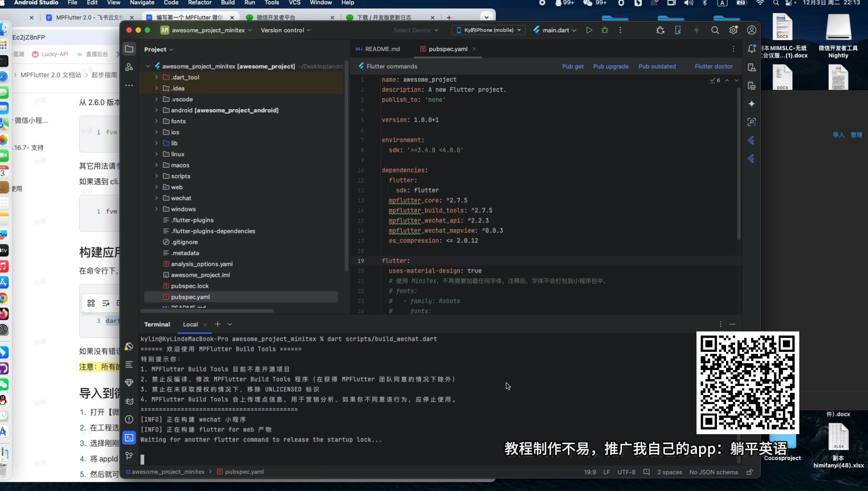Viewport: 868px width, 491px height.
Task: Open Ky的iPhone (mobile) device dropdown
Action: [489, 30]
